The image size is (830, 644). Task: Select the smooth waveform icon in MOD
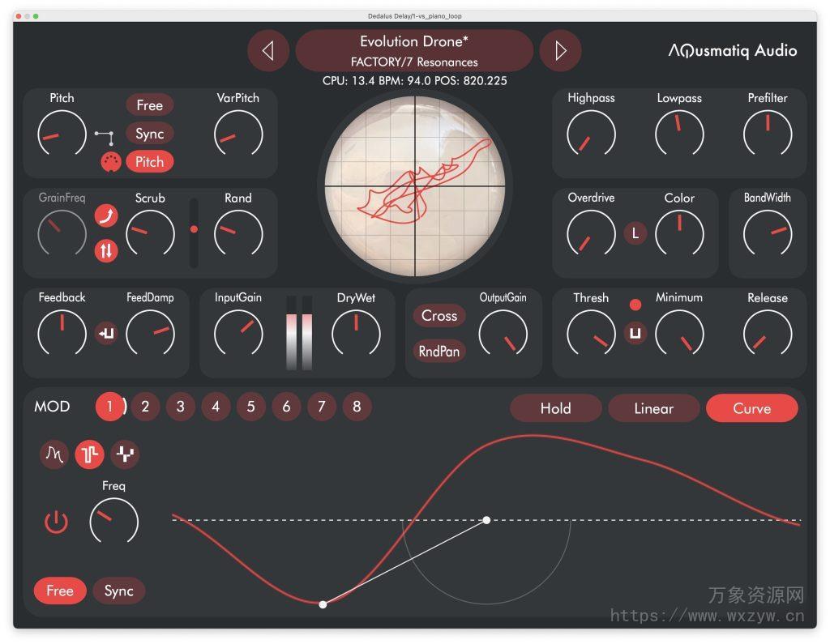53,454
